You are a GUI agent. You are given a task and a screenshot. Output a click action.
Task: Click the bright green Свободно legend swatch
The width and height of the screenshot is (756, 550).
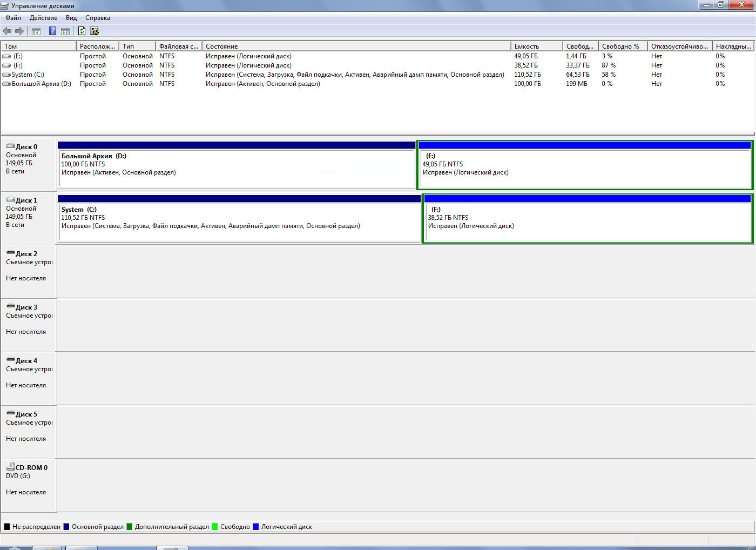click(215, 527)
